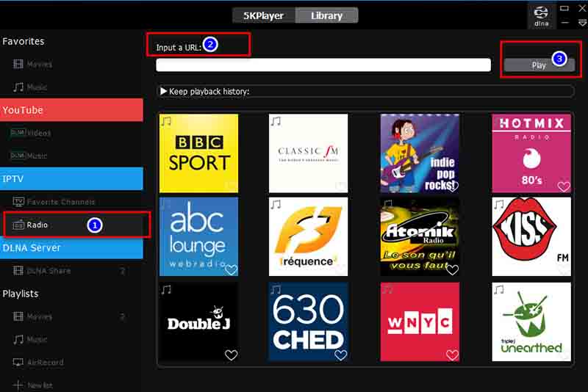This screenshot has height=392, width=588.
Task: Open the DLNA icon in title bar
Action: click(x=541, y=16)
